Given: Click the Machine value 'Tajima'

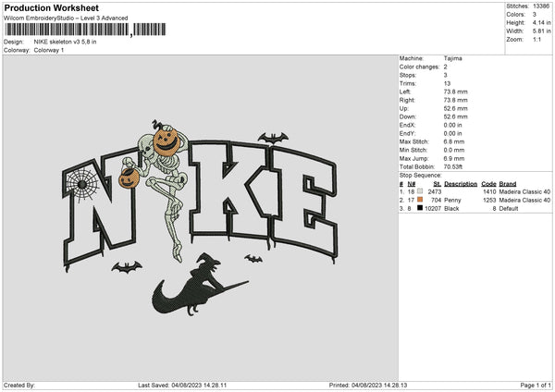Looking at the screenshot, I should [452, 58].
